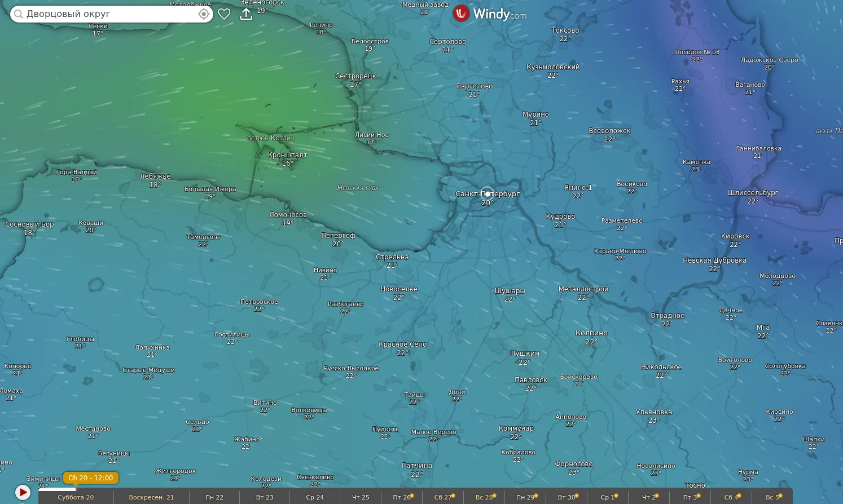Click the Шлиссельбург city label
The width and height of the screenshot is (843, 504).
tap(753, 193)
